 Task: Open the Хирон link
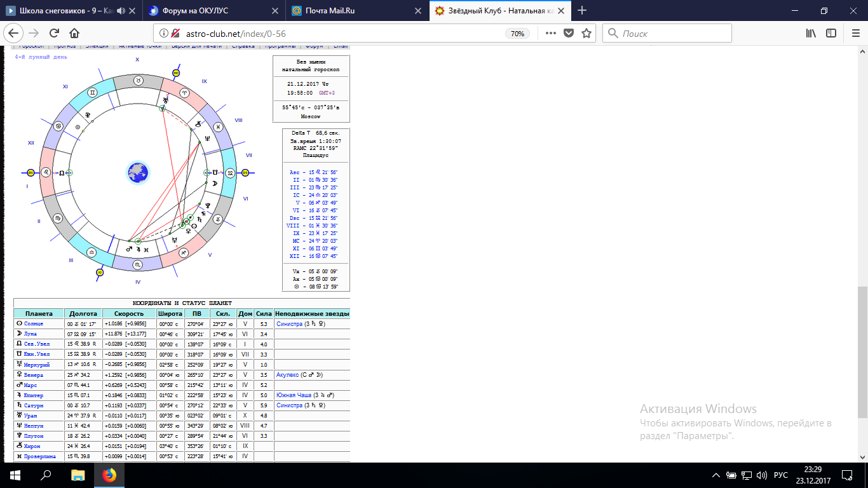click(32, 446)
